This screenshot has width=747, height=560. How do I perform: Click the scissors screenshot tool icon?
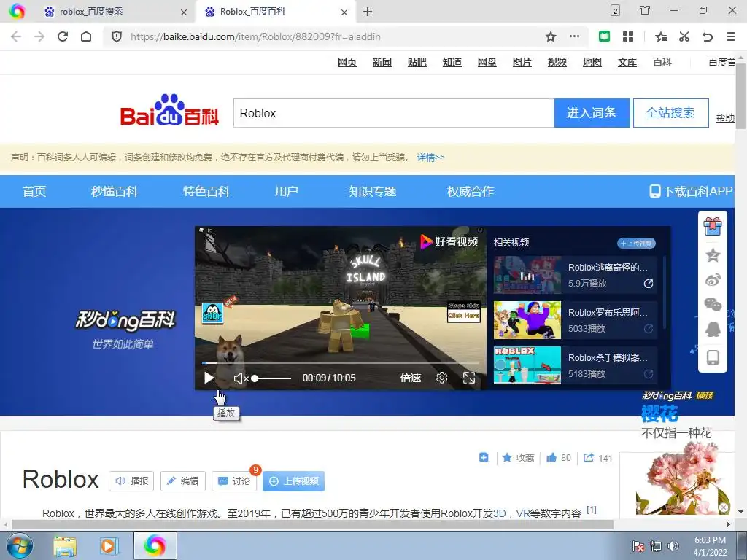coord(684,36)
